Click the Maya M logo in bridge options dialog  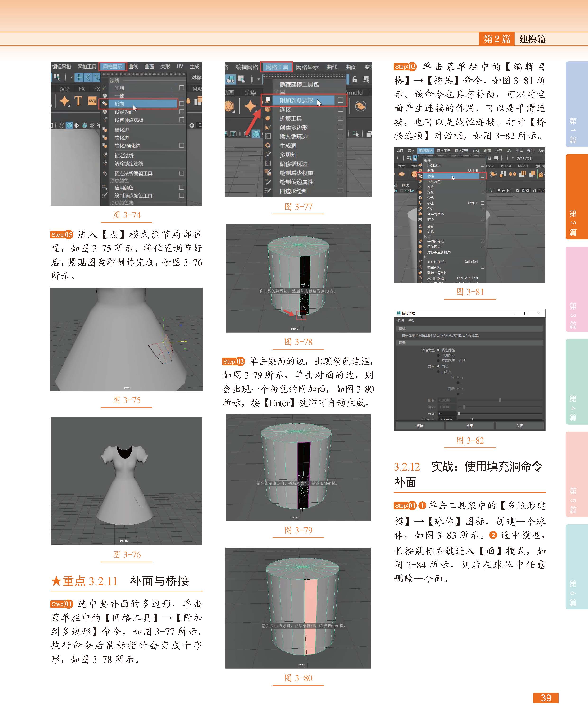point(399,313)
